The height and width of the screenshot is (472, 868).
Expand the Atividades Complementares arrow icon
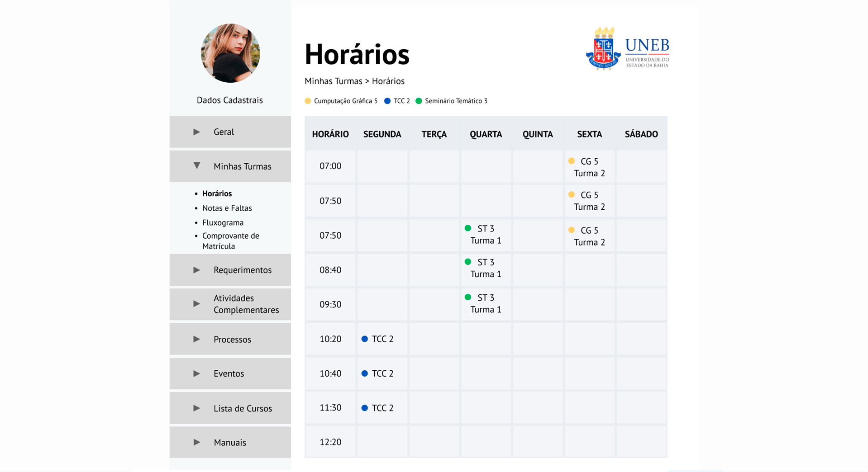[x=196, y=304]
